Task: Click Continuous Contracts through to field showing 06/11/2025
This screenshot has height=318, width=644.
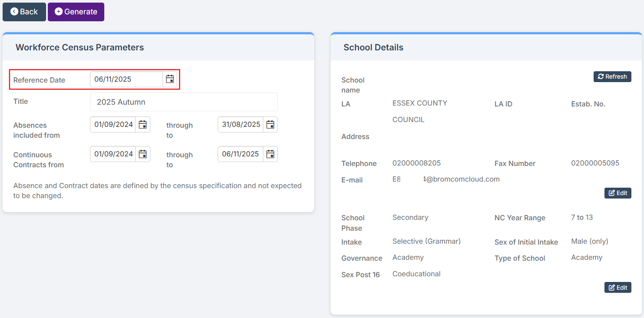Action: coord(241,154)
